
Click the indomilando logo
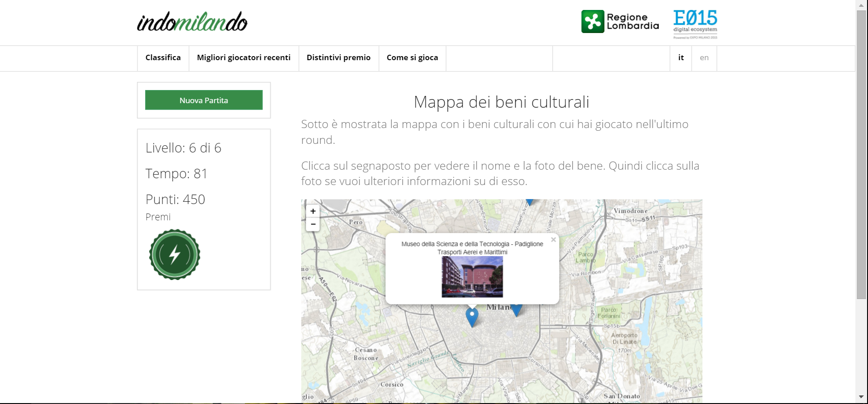tap(192, 22)
